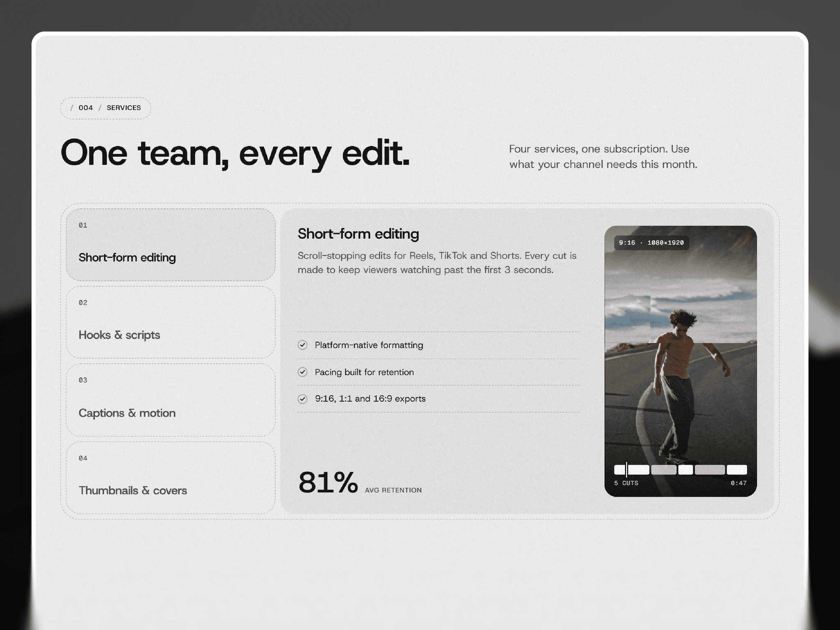The height and width of the screenshot is (630, 840).
Task: Select the second gray timeline clip segment
Action: tap(710, 470)
